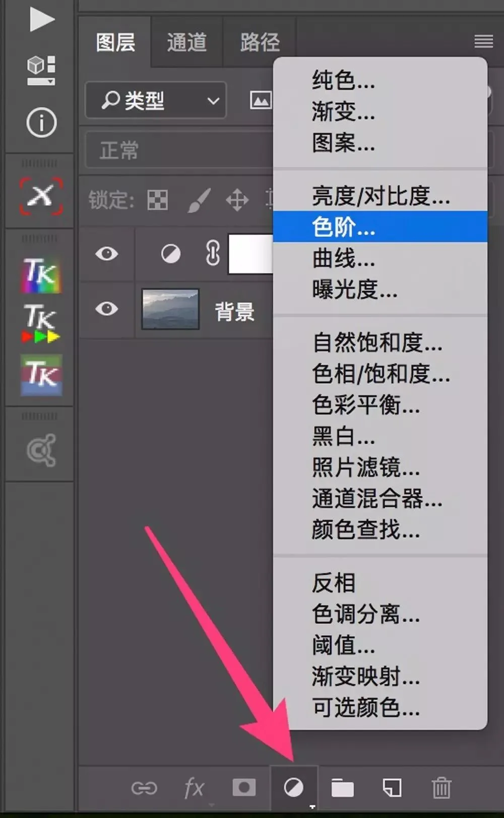
Task: Choose 色调分离... adjustment
Action: (x=380, y=614)
